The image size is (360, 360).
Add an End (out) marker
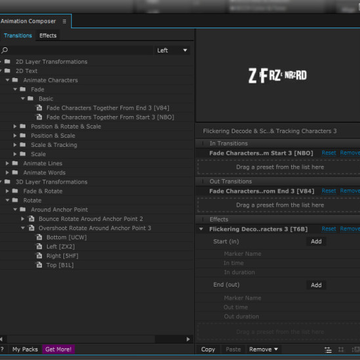pos(316,285)
